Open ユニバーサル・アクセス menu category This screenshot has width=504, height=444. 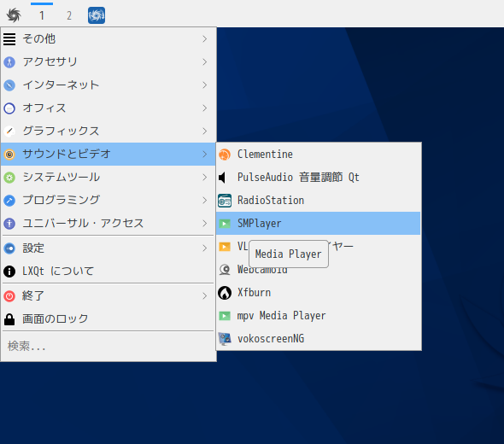pos(108,224)
